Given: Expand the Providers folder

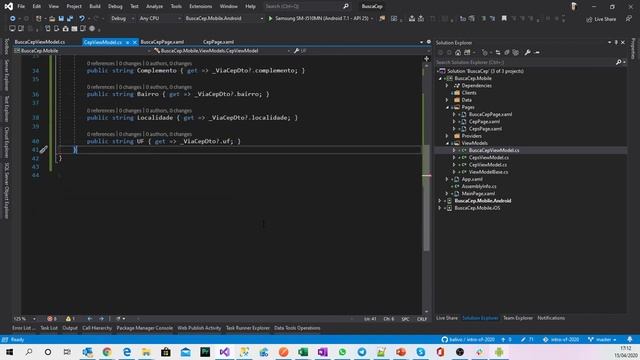Looking at the screenshot, I should coord(447,136).
